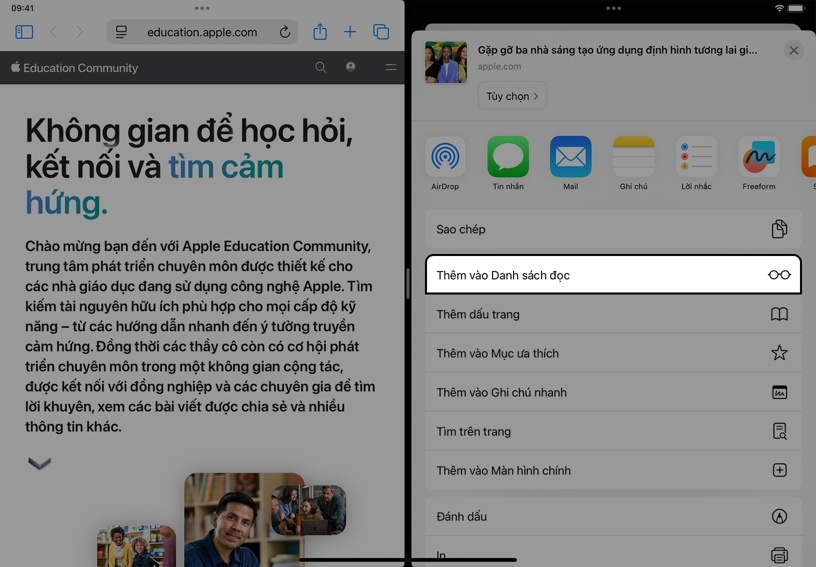The image size is (816, 567).
Task: Tap Thêm vào Mục ưa thích
Action: [x=612, y=353]
